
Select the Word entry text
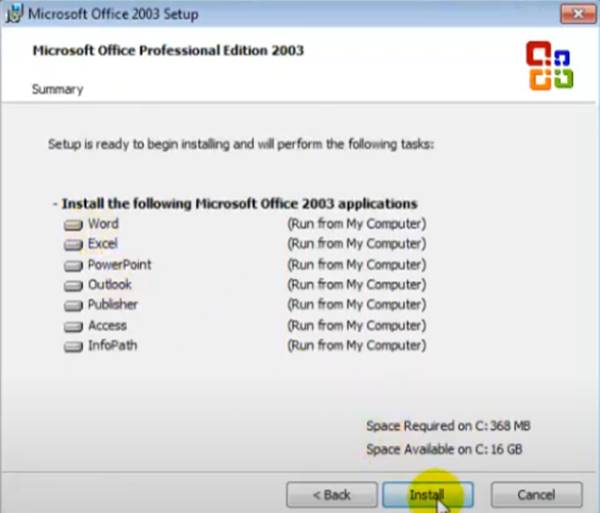click(x=103, y=223)
